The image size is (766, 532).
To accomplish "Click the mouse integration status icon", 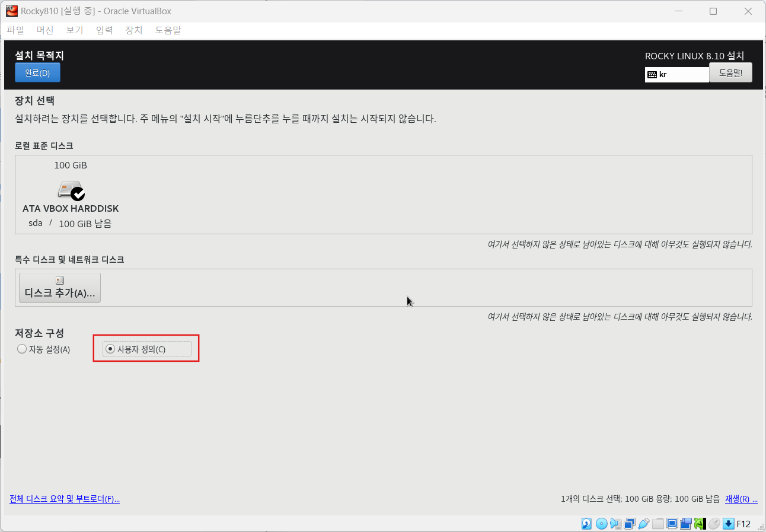I will 714,524.
